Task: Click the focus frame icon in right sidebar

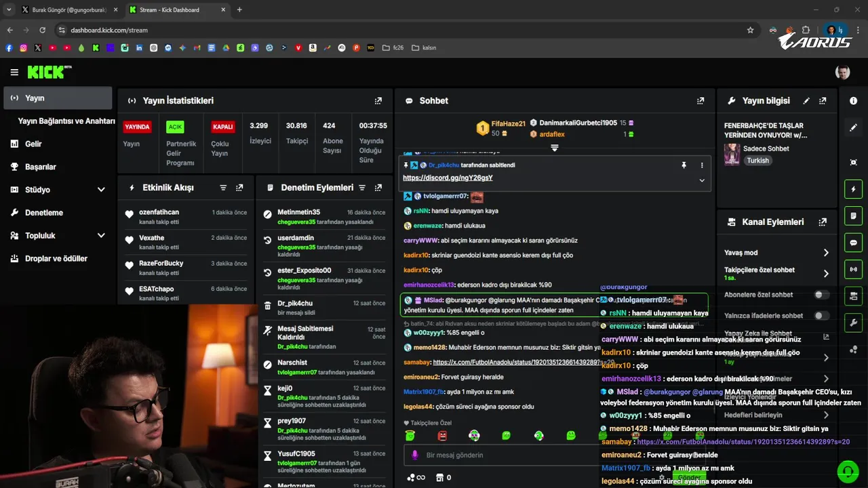Action: (853, 162)
